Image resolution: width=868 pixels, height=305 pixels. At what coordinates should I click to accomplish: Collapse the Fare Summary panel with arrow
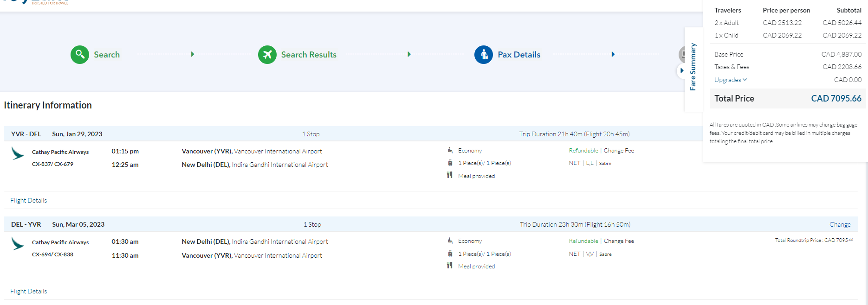tap(681, 70)
